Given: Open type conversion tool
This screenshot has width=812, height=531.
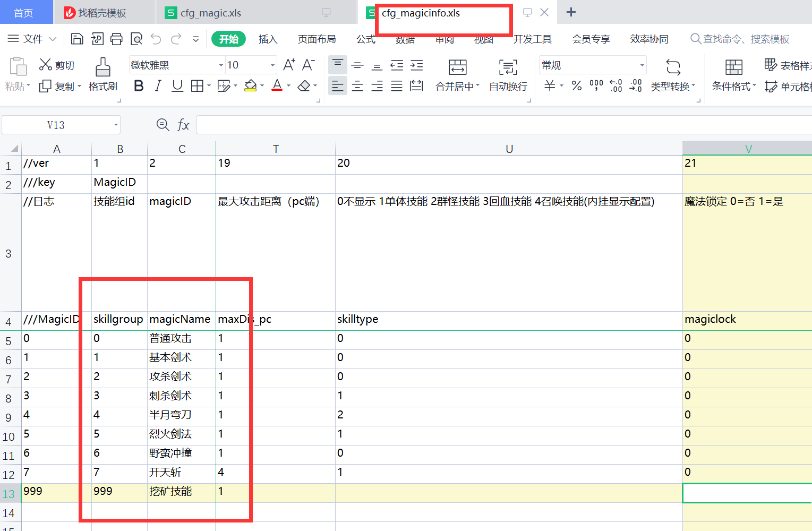Looking at the screenshot, I should coord(673,75).
